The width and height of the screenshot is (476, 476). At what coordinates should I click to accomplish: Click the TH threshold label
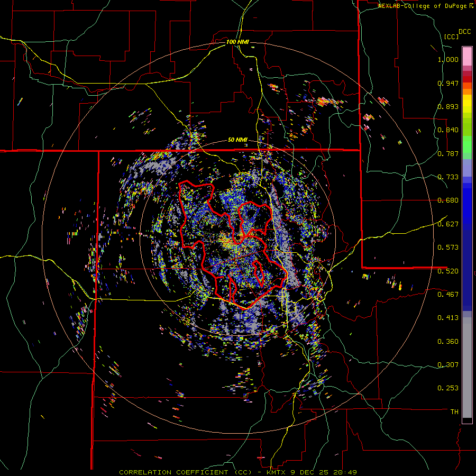454,412
